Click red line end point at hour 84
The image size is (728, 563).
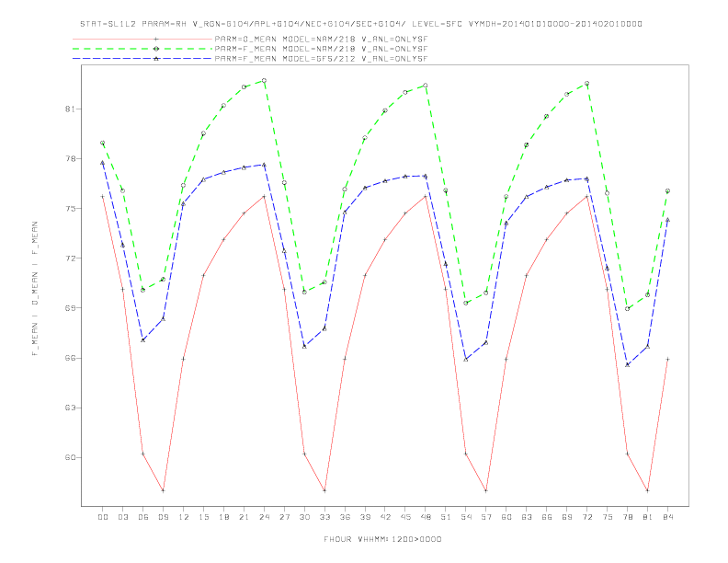[668, 359]
